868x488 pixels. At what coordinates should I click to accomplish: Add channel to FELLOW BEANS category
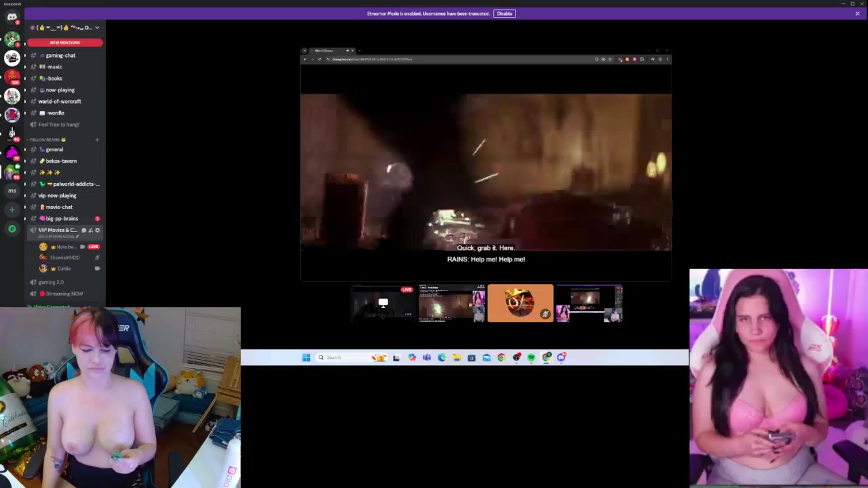click(97, 140)
